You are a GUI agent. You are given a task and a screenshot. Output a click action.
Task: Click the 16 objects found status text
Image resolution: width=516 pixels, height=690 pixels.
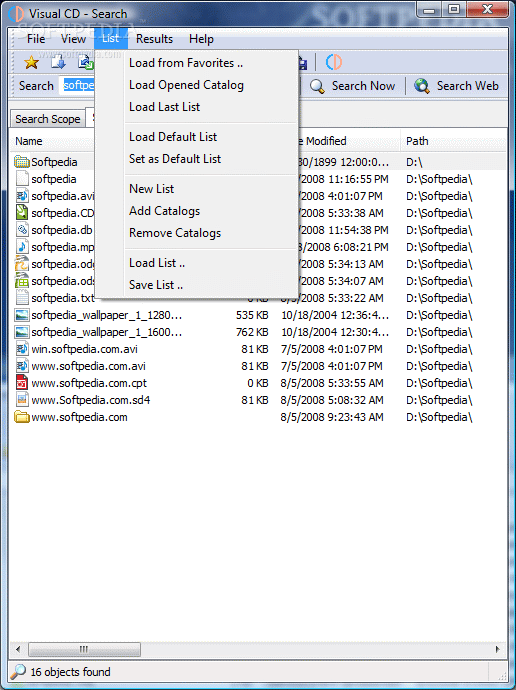[70, 672]
